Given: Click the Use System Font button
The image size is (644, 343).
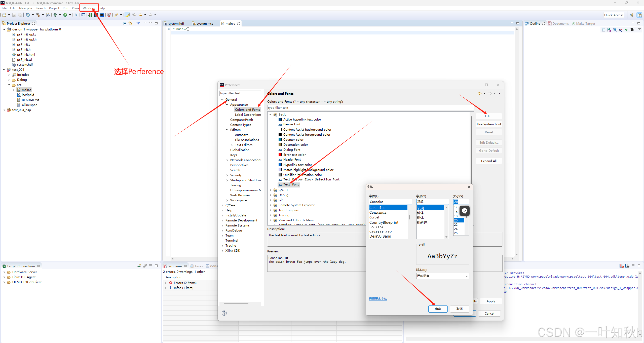Looking at the screenshot, I should click(x=489, y=124).
